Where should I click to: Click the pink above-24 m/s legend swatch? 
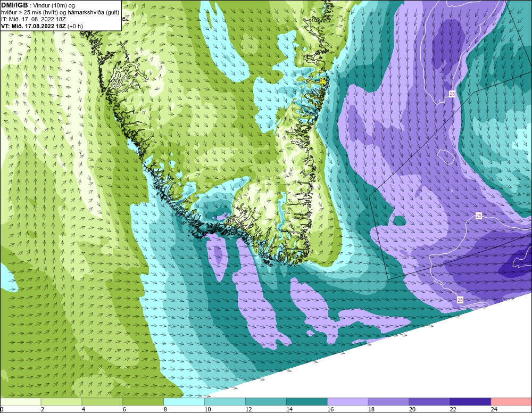(x=512, y=402)
